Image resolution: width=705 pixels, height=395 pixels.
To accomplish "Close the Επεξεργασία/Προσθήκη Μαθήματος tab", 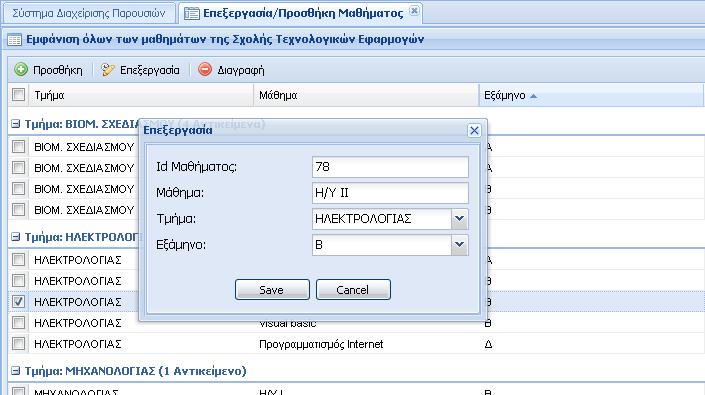I will 415,10.
